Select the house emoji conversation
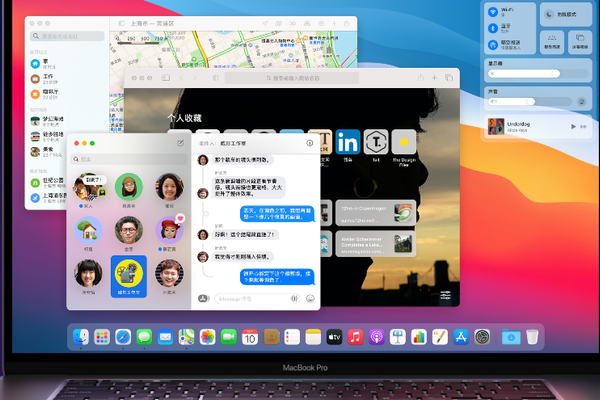 pyautogui.click(x=88, y=230)
